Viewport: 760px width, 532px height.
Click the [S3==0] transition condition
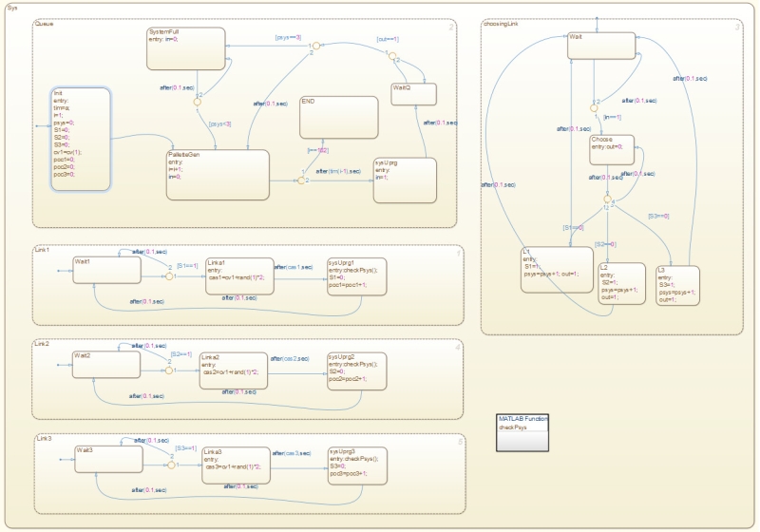[658, 216]
